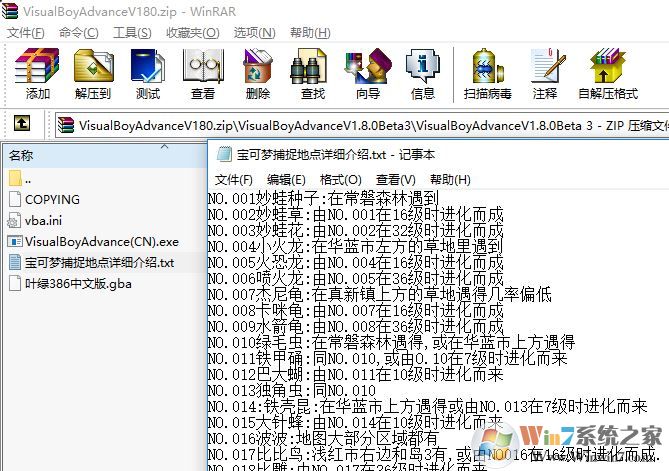
Task: Open Notepad 帮助(H) menu
Action: (450, 180)
